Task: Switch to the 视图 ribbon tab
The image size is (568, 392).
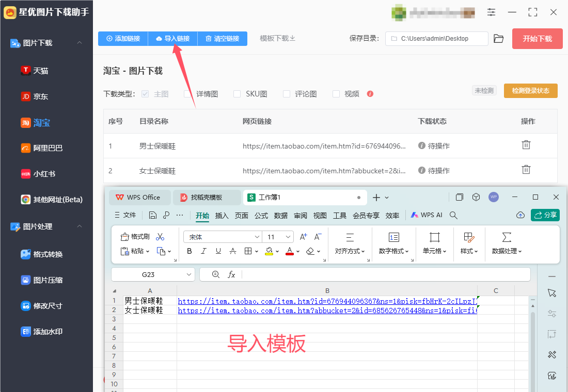Action: point(320,216)
